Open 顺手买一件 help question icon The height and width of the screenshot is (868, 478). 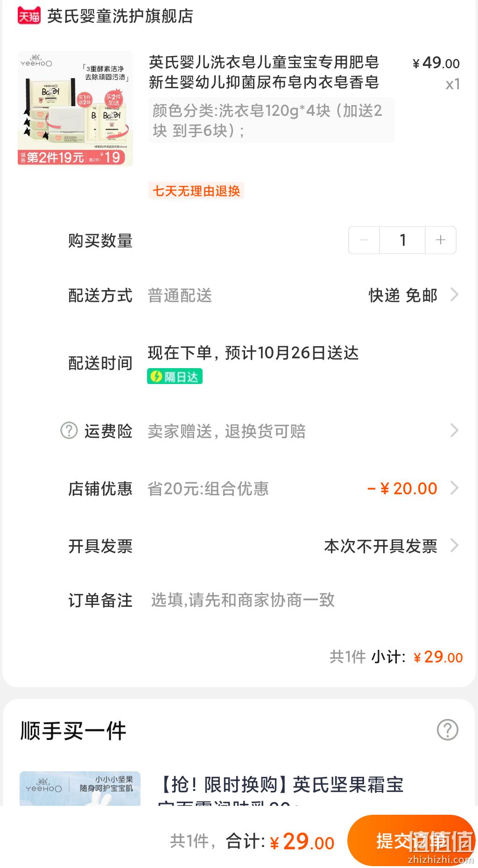(447, 730)
